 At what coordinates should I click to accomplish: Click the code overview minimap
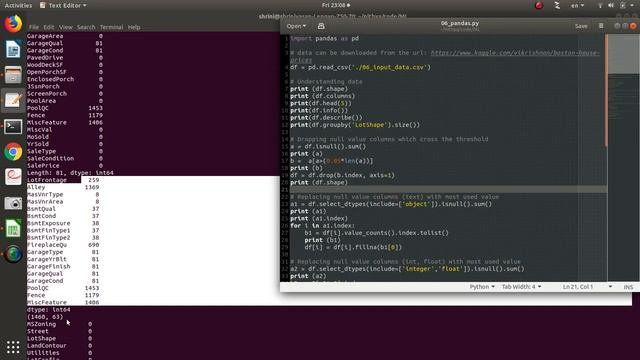624,157
